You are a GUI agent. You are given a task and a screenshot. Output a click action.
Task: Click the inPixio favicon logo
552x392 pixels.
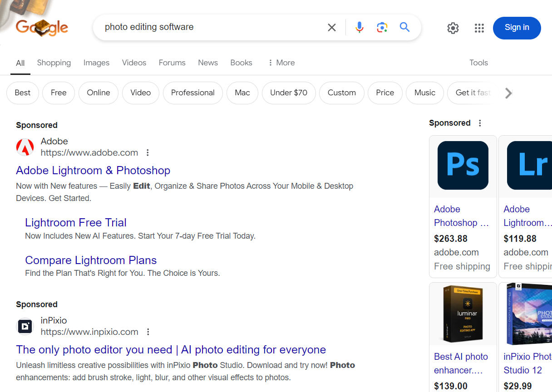point(25,326)
